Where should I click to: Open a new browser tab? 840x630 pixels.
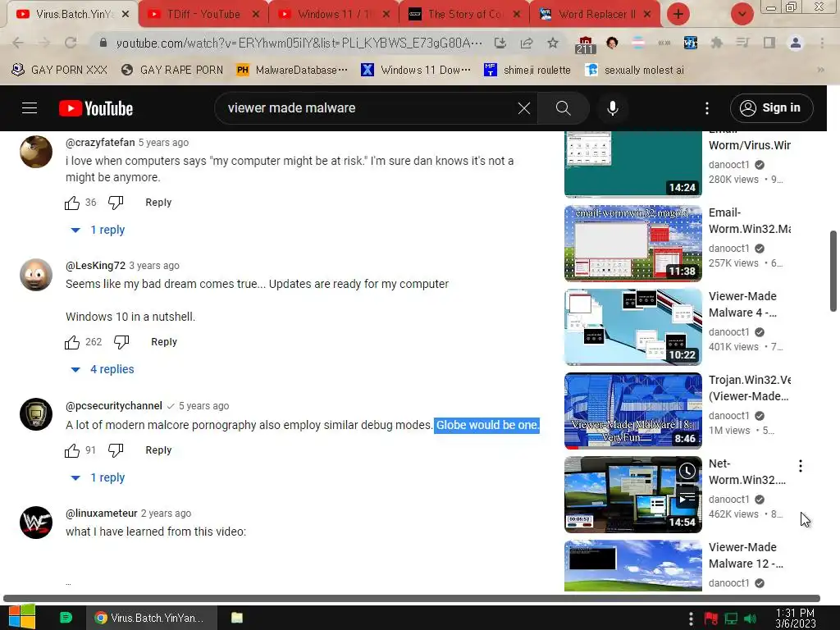(678, 14)
